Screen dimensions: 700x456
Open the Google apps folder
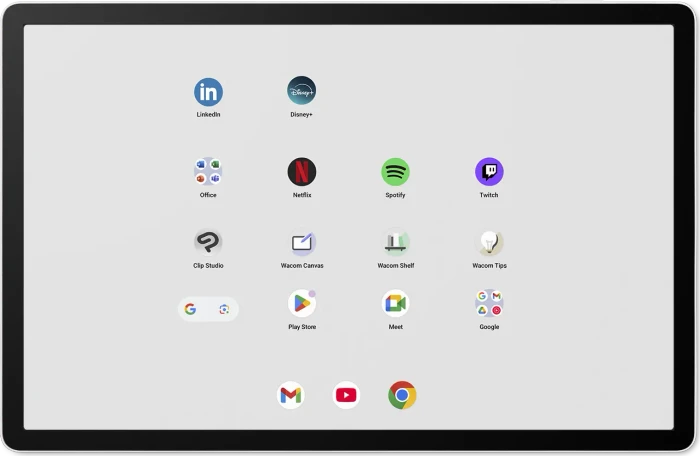(489, 304)
